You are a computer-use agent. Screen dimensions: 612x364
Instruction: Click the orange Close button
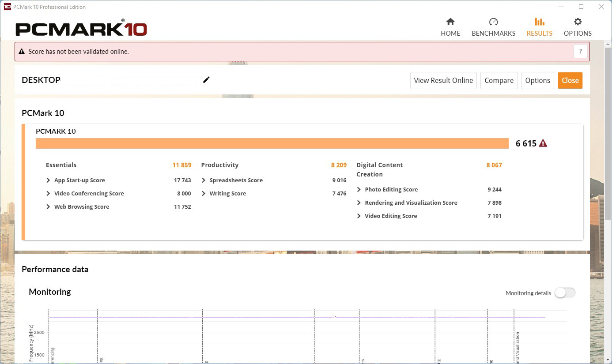[x=570, y=80]
